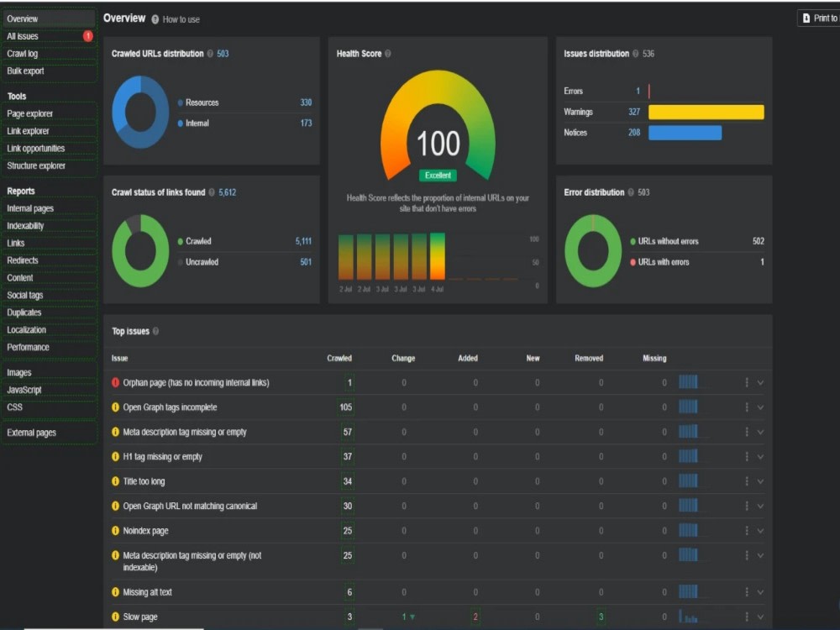Click the red notification badge on All issues
The height and width of the screenshot is (630, 840).
(x=88, y=36)
